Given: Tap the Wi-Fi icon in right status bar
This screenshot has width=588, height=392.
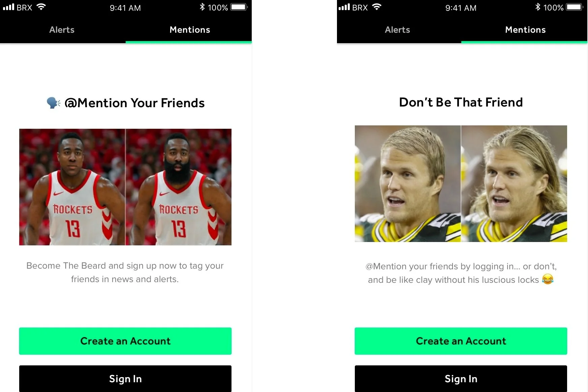Looking at the screenshot, I should 377,7.
